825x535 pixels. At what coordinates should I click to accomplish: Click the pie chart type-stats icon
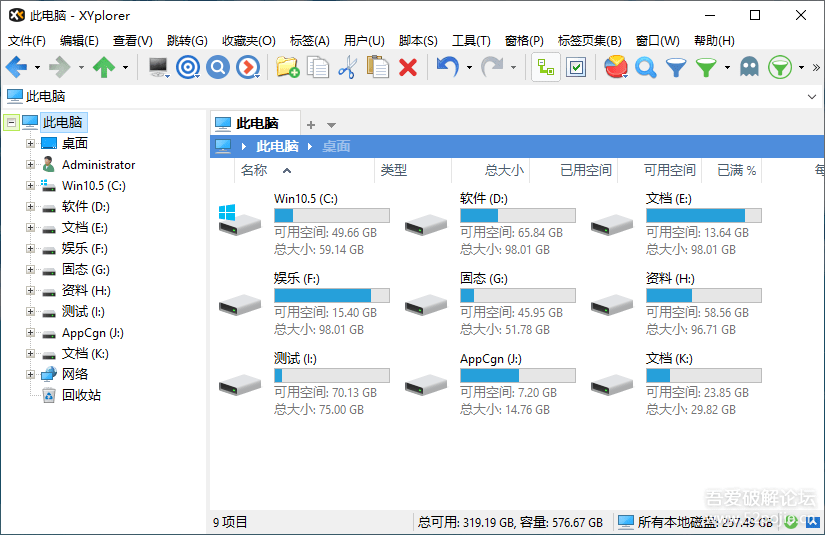616,67
